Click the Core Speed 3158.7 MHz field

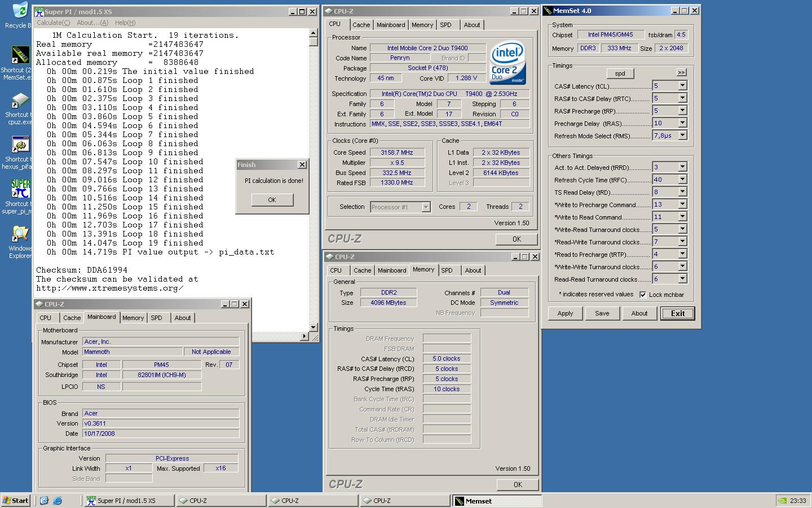click(397, 152)
